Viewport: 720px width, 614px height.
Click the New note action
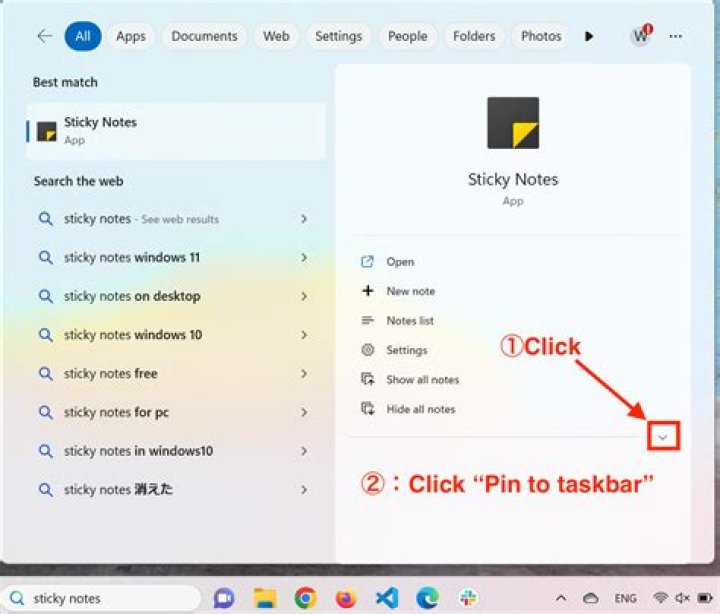tap(411, 291)
